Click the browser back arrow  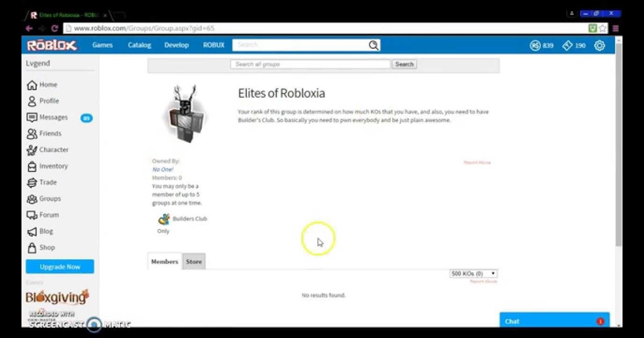tap(29, 28)
